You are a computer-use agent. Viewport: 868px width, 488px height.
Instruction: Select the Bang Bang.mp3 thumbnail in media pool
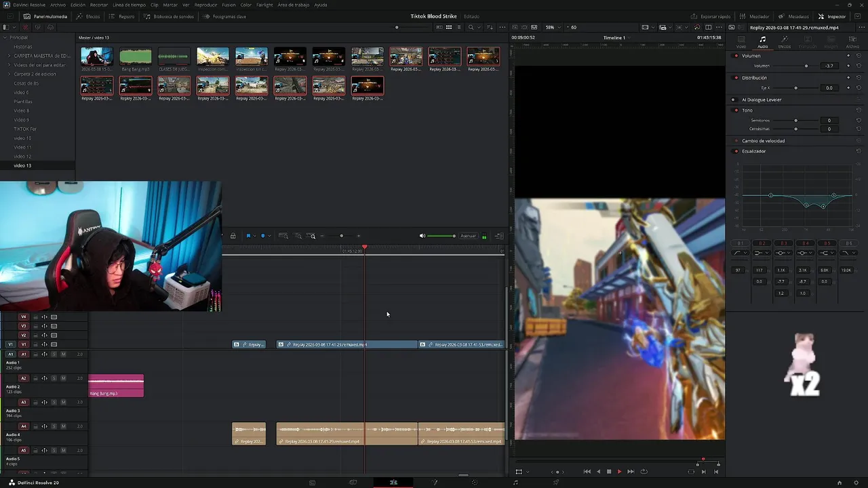pos(135,56)
